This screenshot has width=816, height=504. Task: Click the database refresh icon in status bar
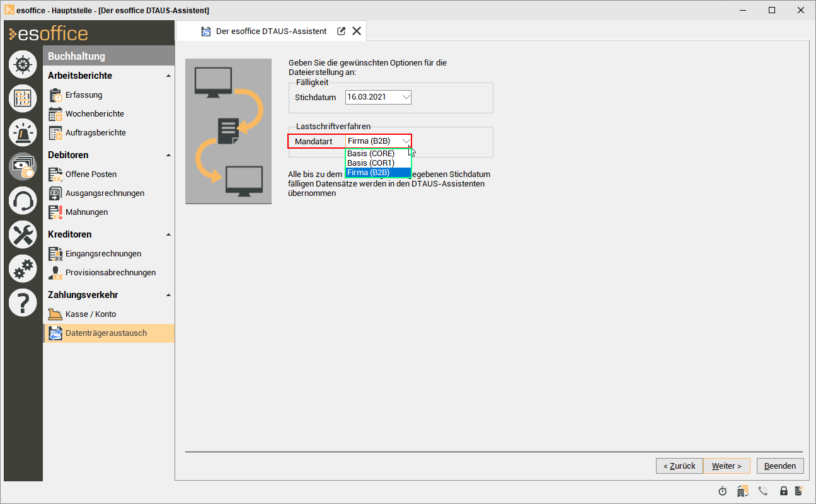(x=799, y=491)
